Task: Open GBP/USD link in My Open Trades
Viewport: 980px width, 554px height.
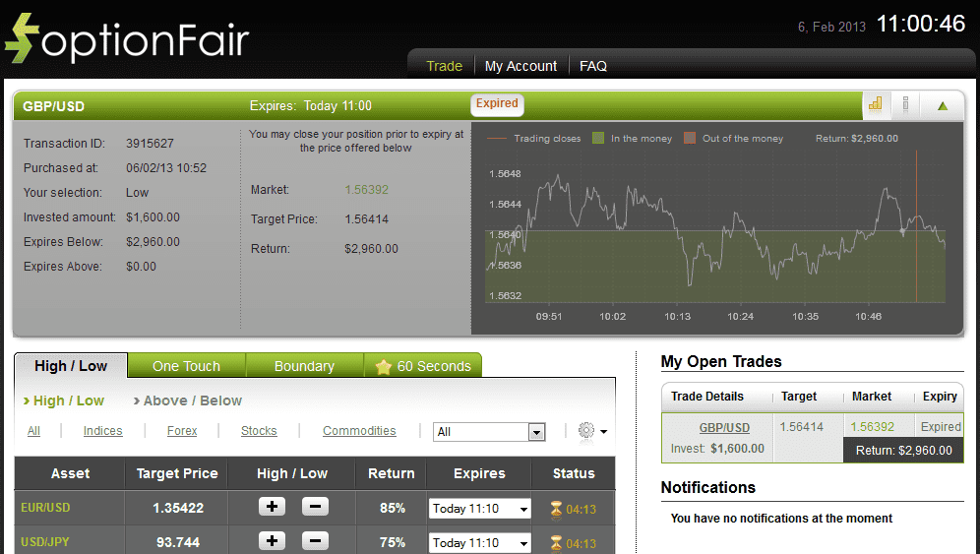Action: pyautogui.click(x=724, y=428)
